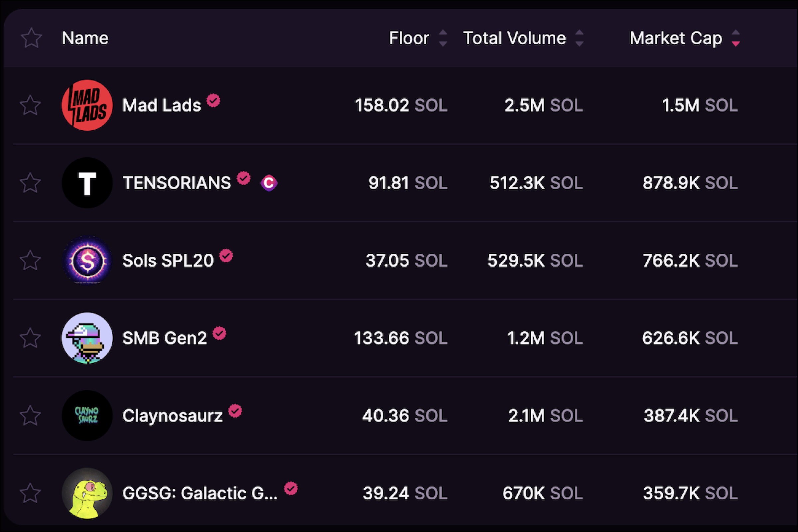Select the 37.05 SOL floor value
The image size is (798, 532).
tap(406, 261)
